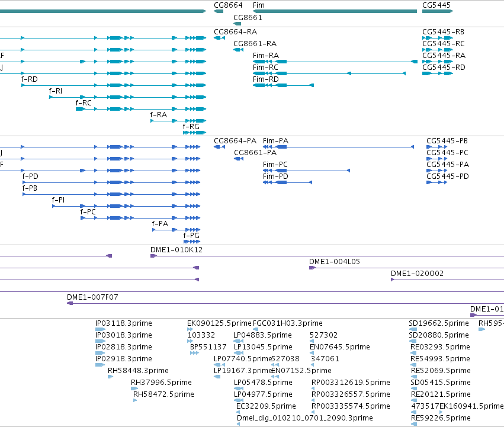Select the DME1-020O02 clone label
The width and height of the screenshot is (504, 427).
417,274
